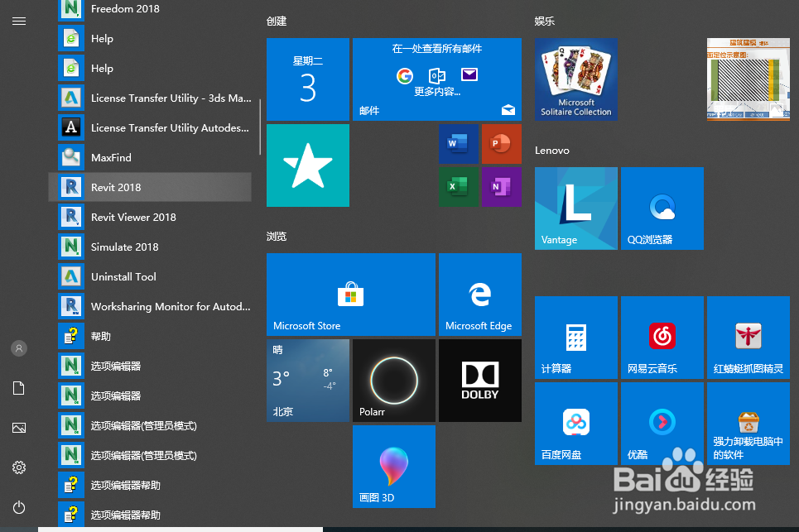This screenshot has height=532, width=799.
Task: Open MaxFind app
Action: coord(155,157)
